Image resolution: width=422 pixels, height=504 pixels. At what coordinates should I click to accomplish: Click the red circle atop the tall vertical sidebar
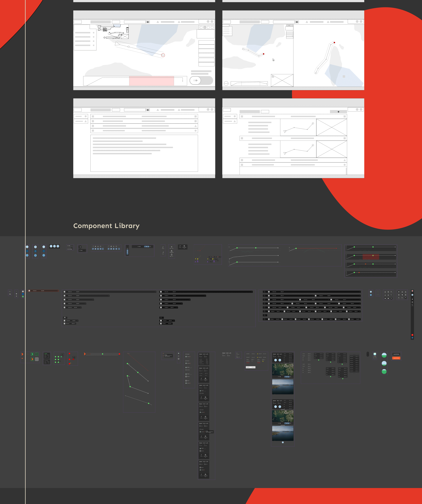click(412, 291)
